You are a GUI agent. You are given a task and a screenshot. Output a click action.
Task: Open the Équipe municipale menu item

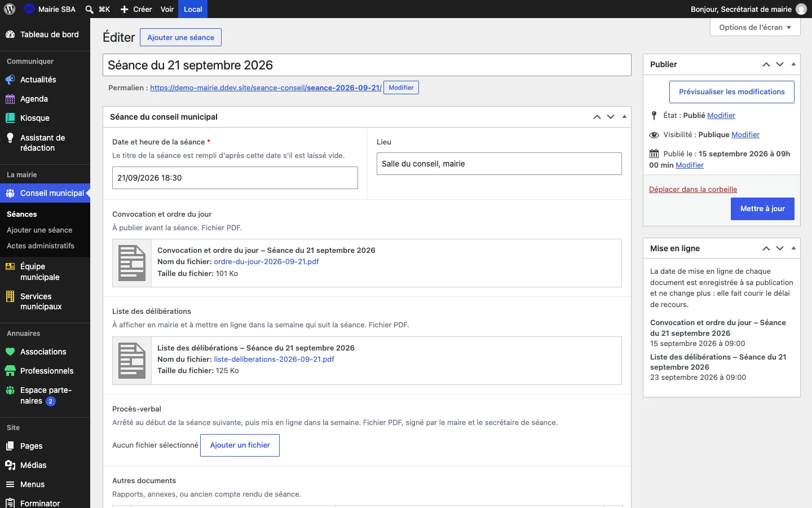(45, 271)
